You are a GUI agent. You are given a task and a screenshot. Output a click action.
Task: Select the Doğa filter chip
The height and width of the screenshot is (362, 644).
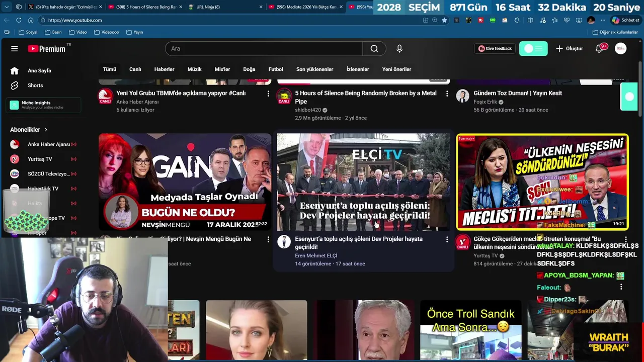pyautogui.click(x=249, y=69)
